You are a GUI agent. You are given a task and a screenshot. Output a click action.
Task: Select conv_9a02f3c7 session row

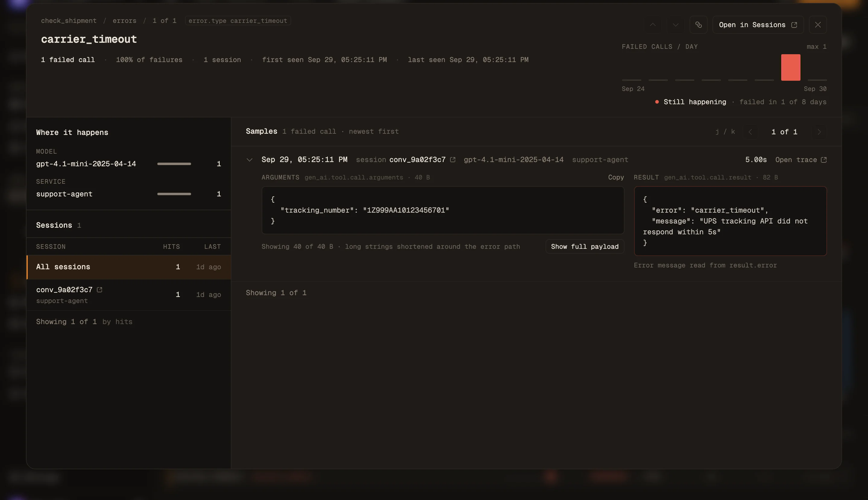[x=128, y=295]
